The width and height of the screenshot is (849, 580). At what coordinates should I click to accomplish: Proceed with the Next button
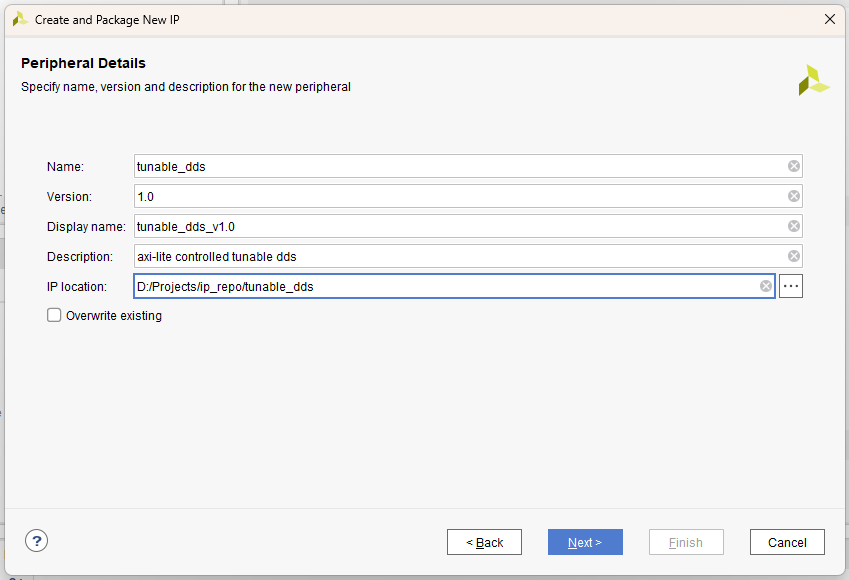click(585, 542)
